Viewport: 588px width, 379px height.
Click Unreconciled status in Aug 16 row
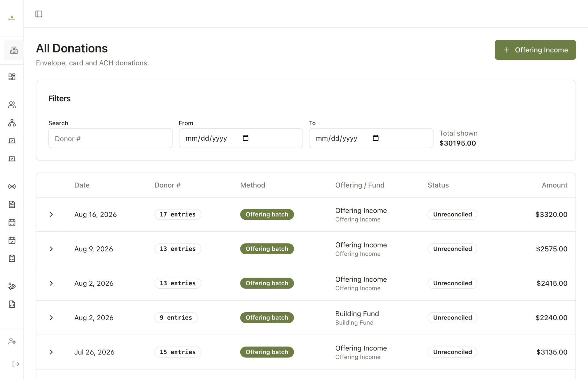pyautogui.click(x=452, y=214)
